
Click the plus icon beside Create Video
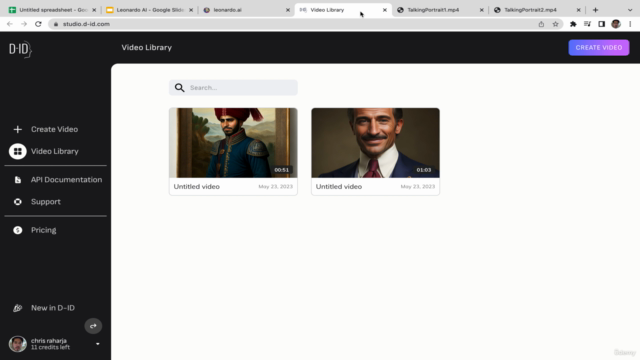(18, 129)
